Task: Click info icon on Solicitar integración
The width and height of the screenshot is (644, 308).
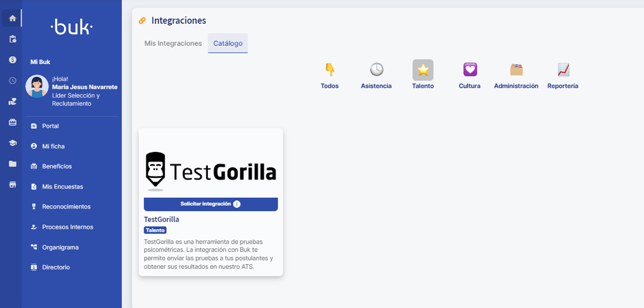Action: point(237,204)
